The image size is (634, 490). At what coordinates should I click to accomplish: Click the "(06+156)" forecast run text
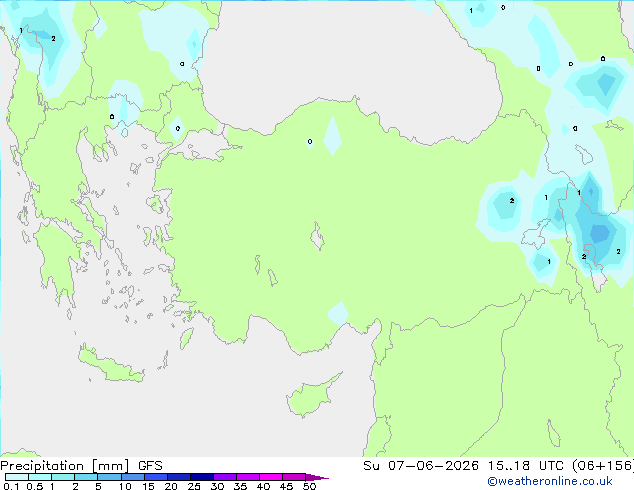pyautogui.click(x=603, y=466)
